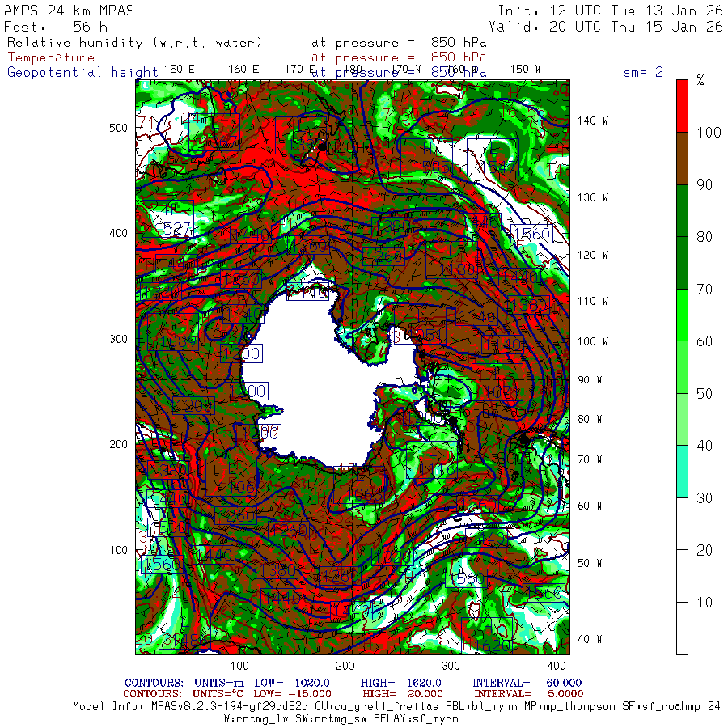Viewport: 728px width, 728px height.
Task: Click the boxed 1527 contour label
Action: (176, 229)
